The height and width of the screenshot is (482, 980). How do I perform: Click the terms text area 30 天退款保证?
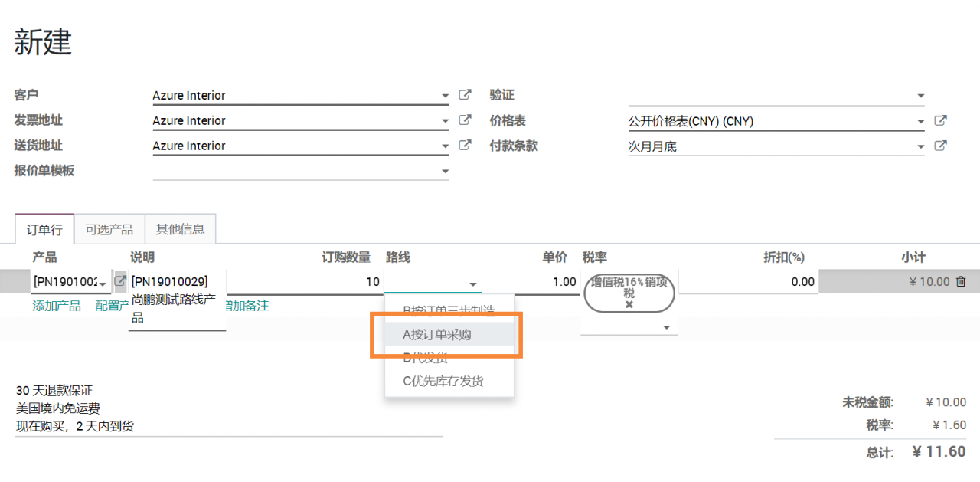click(230, 408)
